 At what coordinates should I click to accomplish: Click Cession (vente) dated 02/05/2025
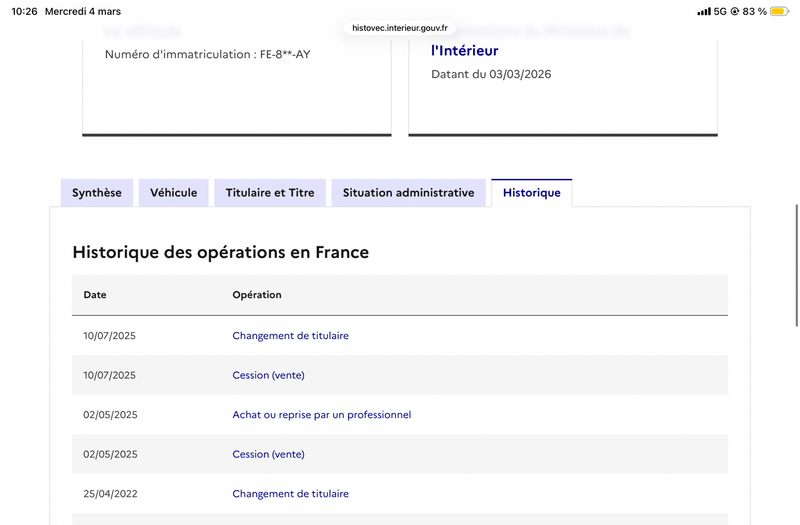(268, 454)
